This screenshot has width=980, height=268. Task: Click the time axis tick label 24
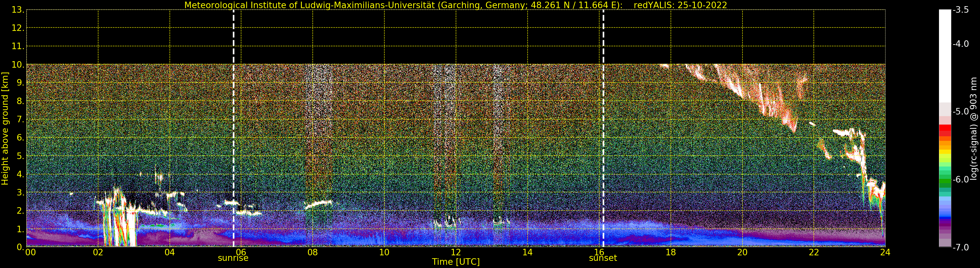885,252
